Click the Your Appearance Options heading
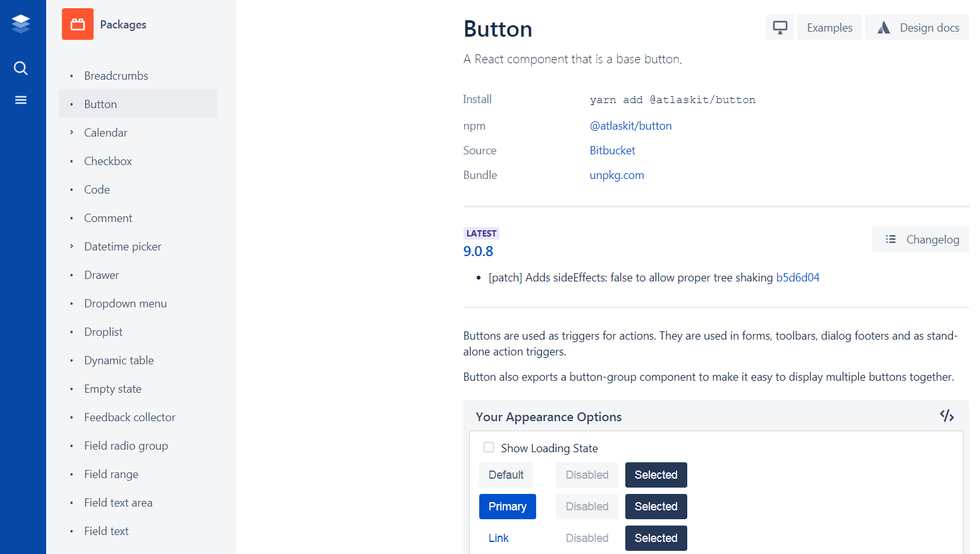The width and height of the screenshot is (980, 554). click(x=549, y=417)
